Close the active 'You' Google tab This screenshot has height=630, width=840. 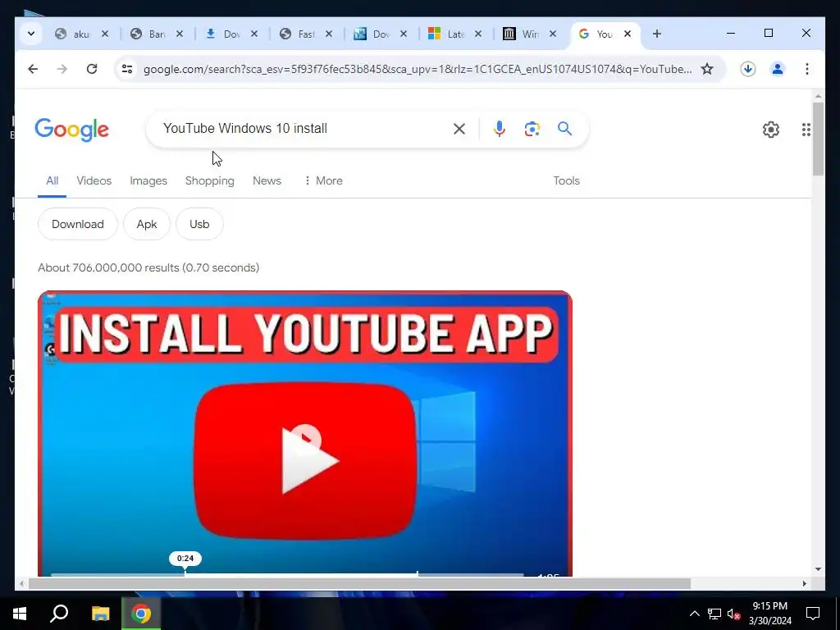[x=628, y=34]
